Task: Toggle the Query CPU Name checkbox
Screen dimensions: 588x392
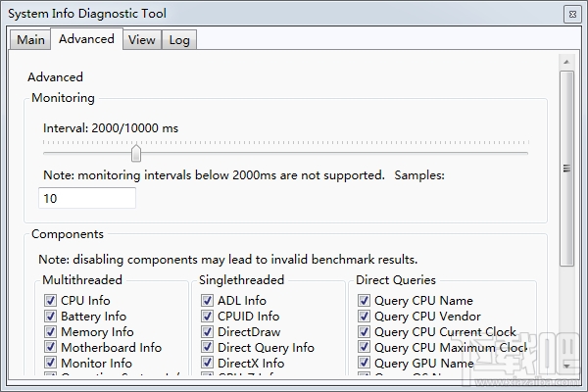Action: [x=365, y=301]
